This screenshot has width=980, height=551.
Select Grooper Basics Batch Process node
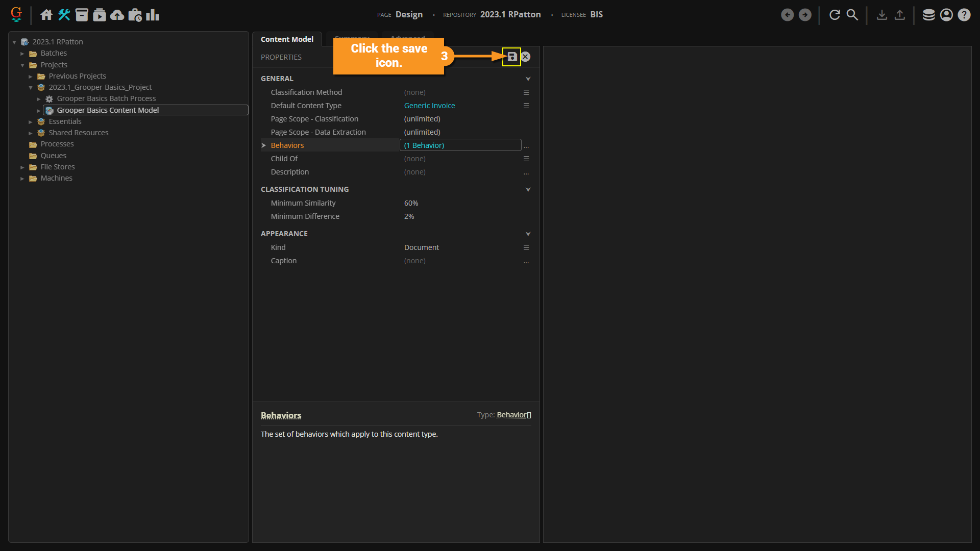point(106,98)
